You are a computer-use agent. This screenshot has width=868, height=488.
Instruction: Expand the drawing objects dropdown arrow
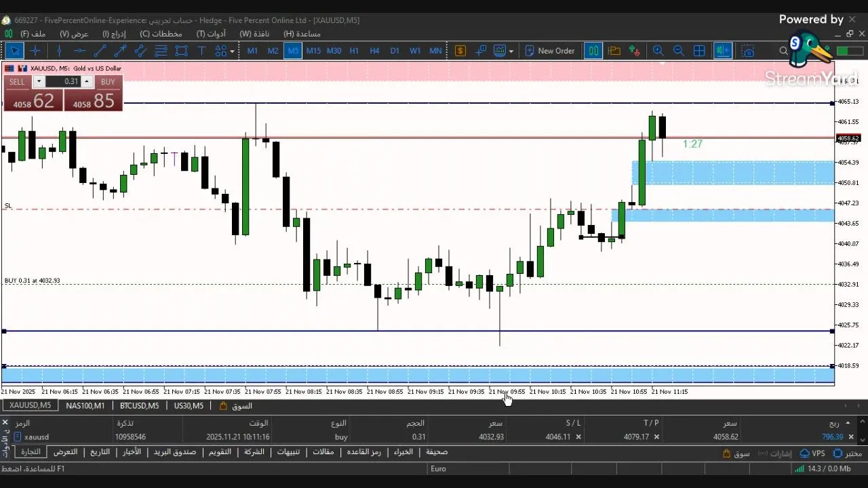[232, 51]
